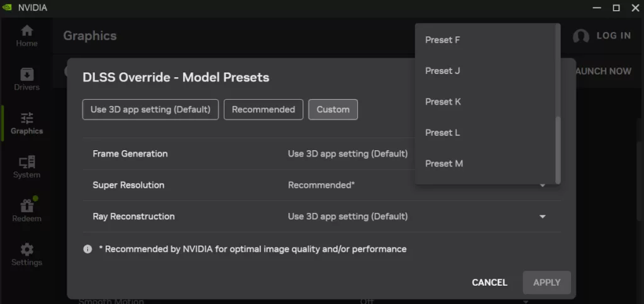Click the user profile avatar icon
The height and width of the screenshot is (304, 644).
(x=580, y=36)
